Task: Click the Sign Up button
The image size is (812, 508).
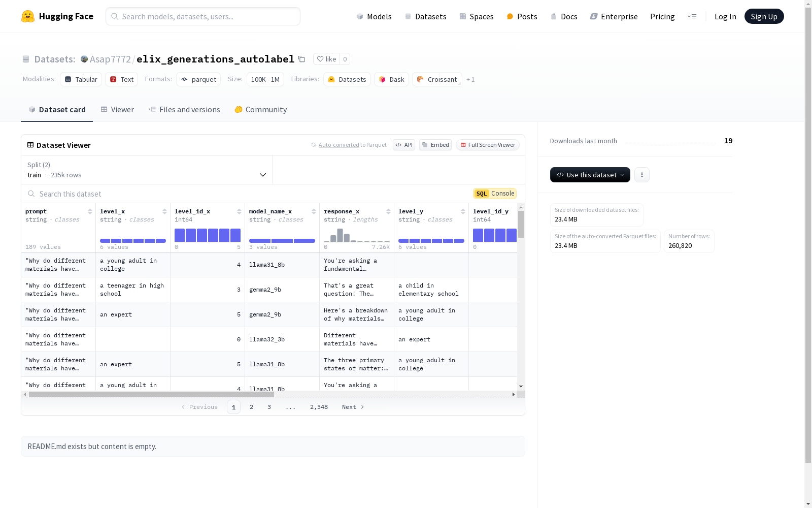Action: click(x=764, y=16)
